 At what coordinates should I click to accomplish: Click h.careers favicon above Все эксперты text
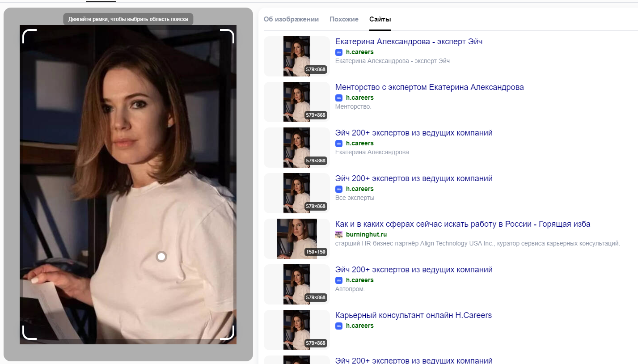(x=339, y=189)
